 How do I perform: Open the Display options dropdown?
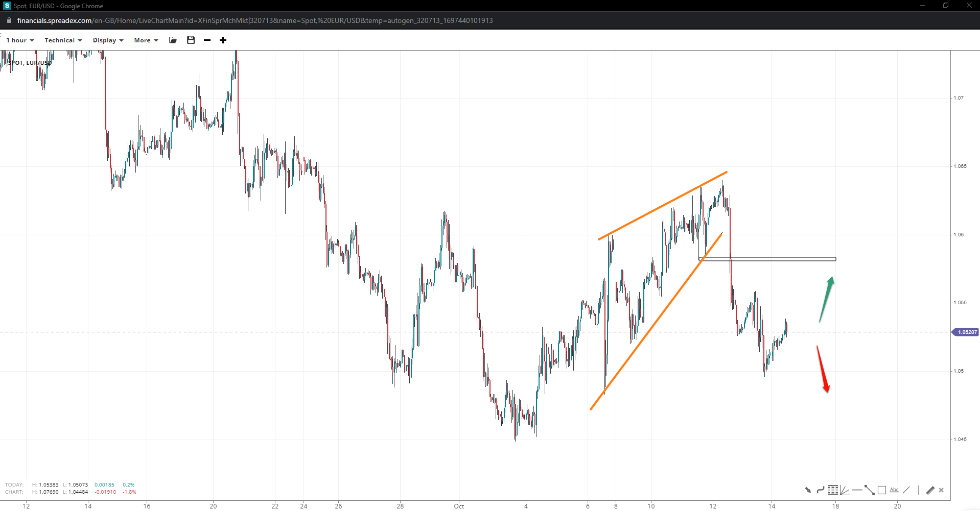108,40
